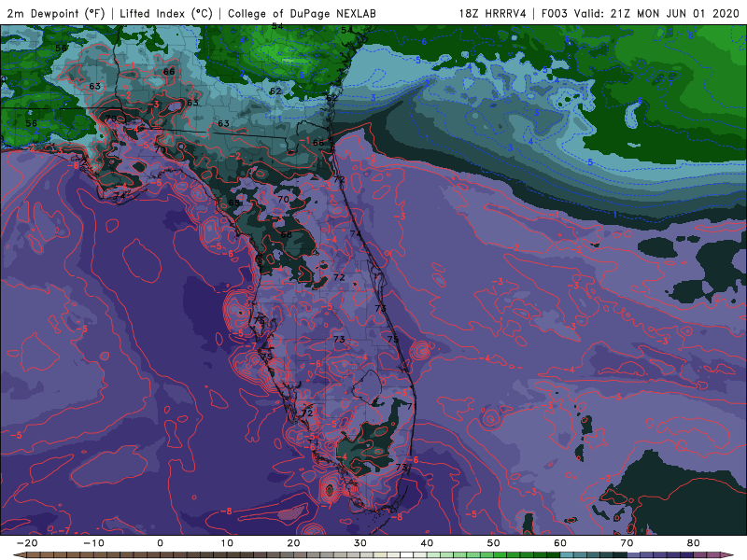The height and width of the screenshot is (560, 747).
Task: Click the '30' color scale label
Action: tap(360, 543)
